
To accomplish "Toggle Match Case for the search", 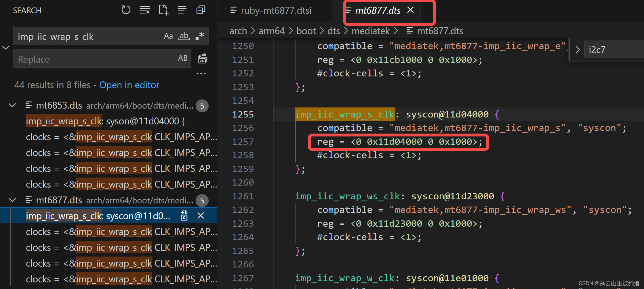I will [168, 36].
